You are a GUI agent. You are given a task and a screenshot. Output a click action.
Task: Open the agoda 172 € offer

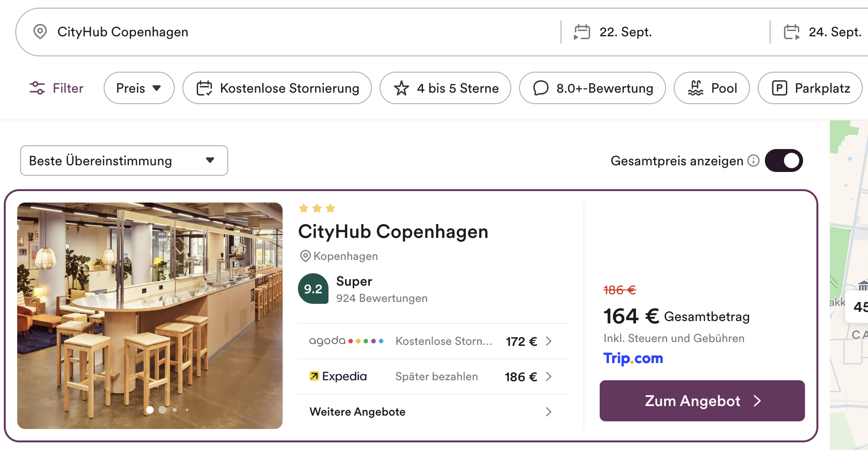click(433, 341)
